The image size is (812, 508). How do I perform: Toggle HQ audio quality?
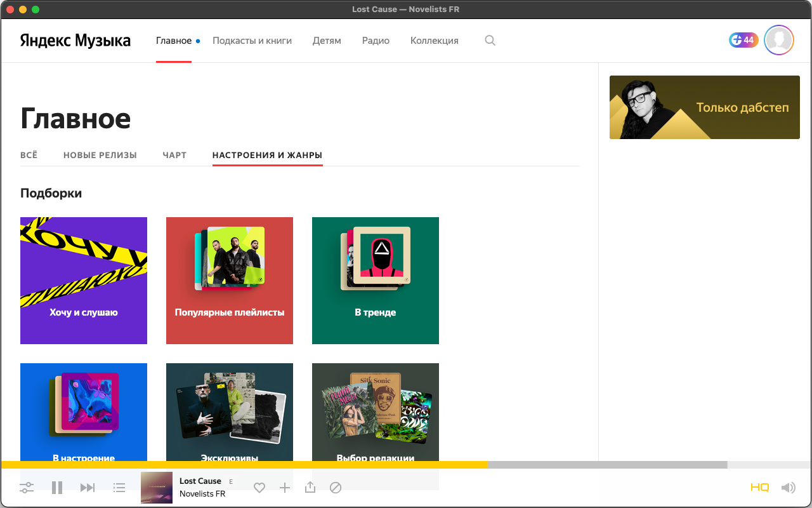pyautogui.click(x=759, y=488)
